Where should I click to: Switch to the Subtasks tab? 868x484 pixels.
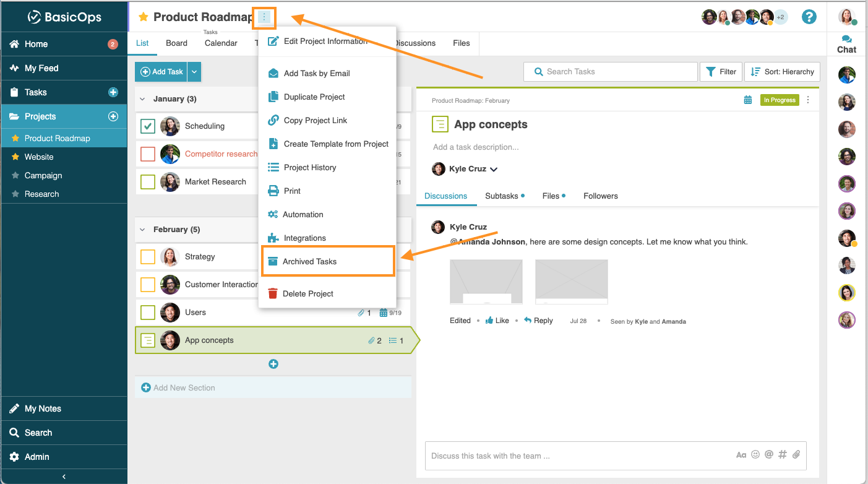point(502,196)
